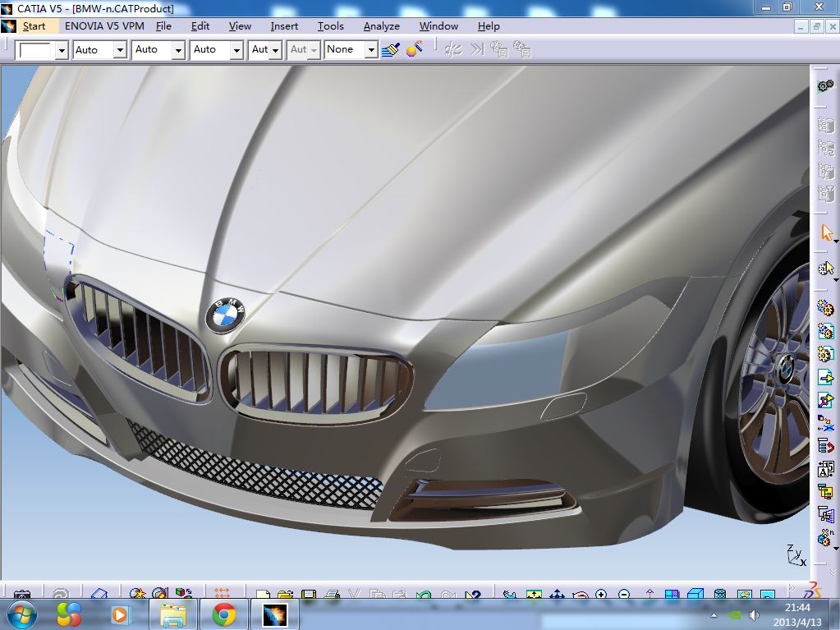This screenshot has width=840, height=630.
Task: Open the Window menu
Action: (438, 26)
